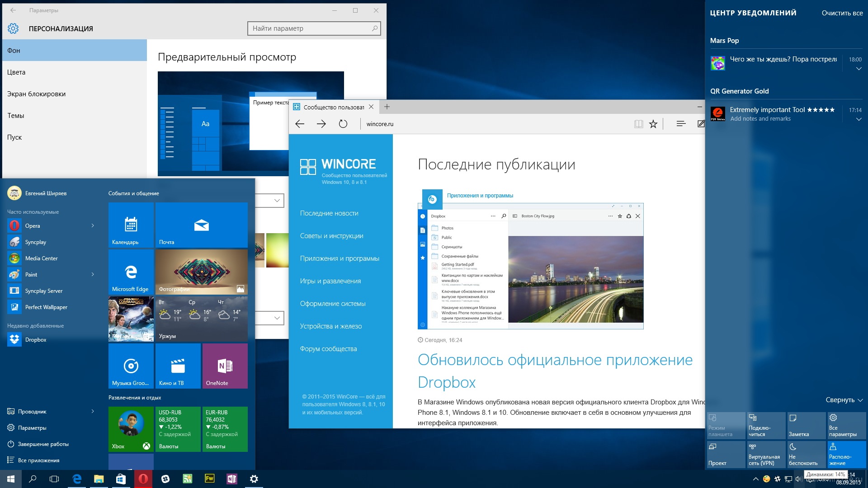868x488 pixels.
Task: Select Цвета in Personalization sidebar
Action: (75, 72)
